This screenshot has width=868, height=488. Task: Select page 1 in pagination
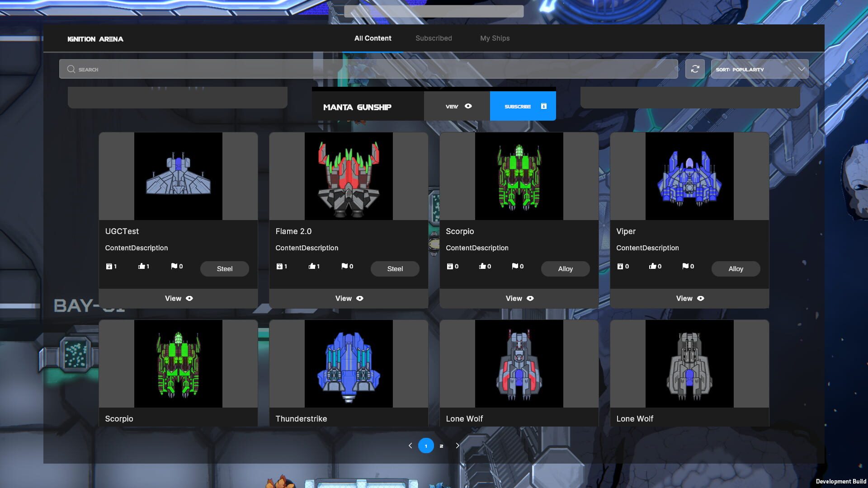(426, 446)
